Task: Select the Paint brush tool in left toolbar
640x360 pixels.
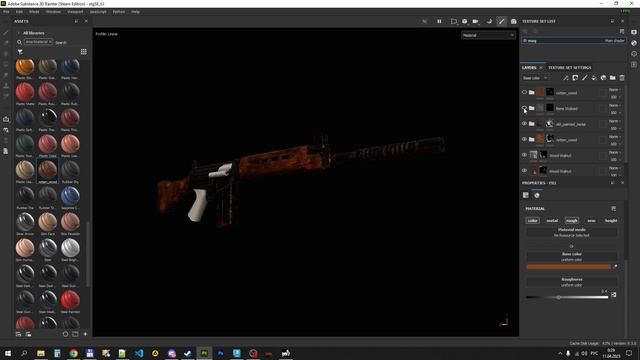Action: coord(6,32)
